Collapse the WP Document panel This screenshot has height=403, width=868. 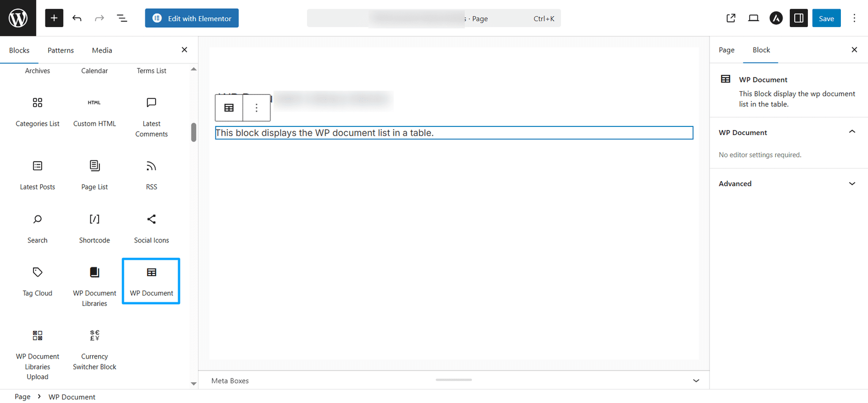pos(852,132)
